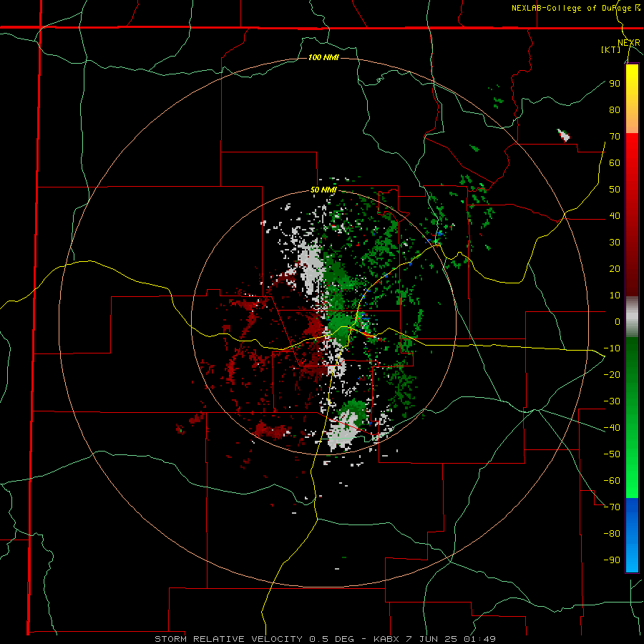Screen dimensions: 644x644
Task: Click the -60 value on velocity scale
Action: (x=612, y=481)
